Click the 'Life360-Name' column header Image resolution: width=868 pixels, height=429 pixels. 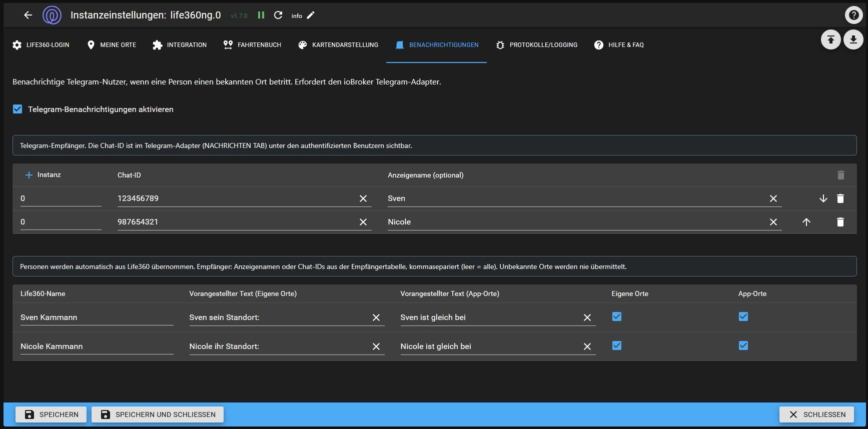tap(43, 293)
